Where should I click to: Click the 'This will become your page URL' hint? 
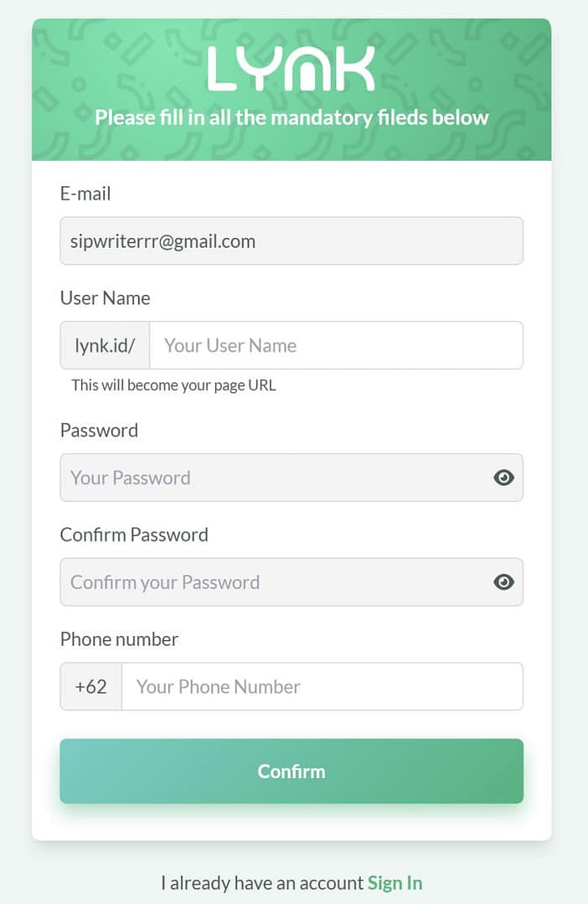click(x=173, y=385)
